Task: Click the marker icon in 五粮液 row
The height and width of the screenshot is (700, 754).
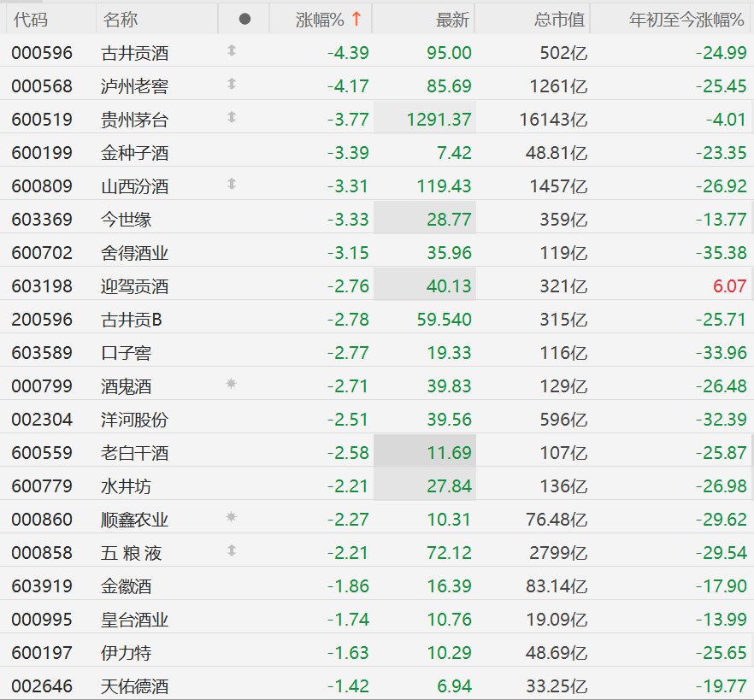Action: pos(232,550)
